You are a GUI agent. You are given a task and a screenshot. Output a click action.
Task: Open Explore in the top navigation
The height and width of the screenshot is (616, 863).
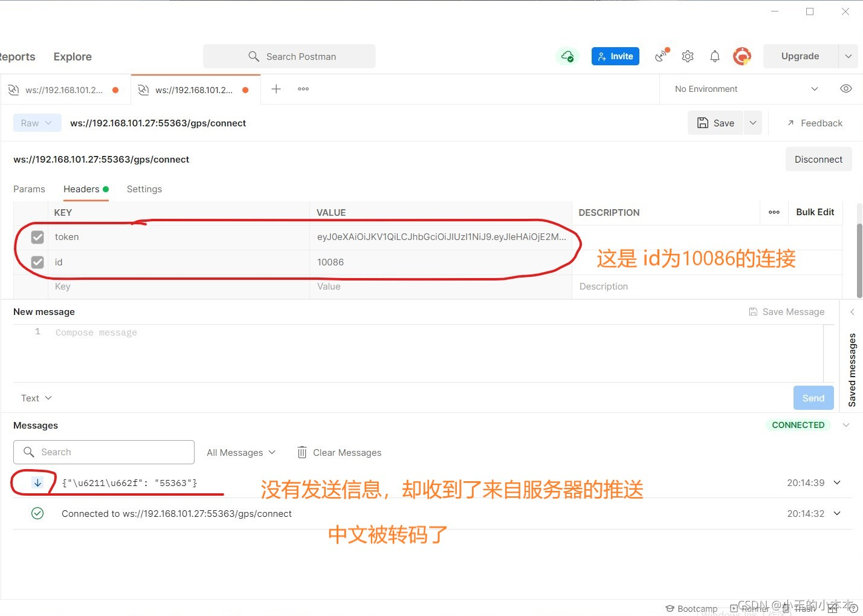click(73, 57)
